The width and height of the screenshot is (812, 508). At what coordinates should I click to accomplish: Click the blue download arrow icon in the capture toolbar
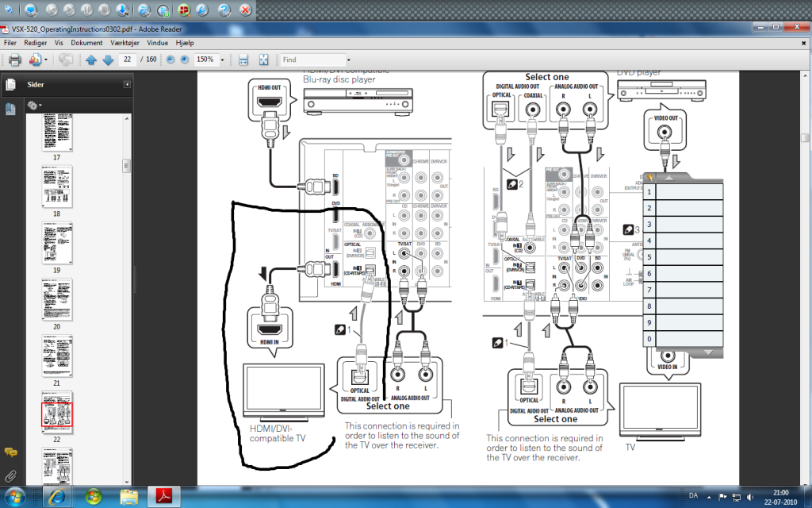click(122, 10)
